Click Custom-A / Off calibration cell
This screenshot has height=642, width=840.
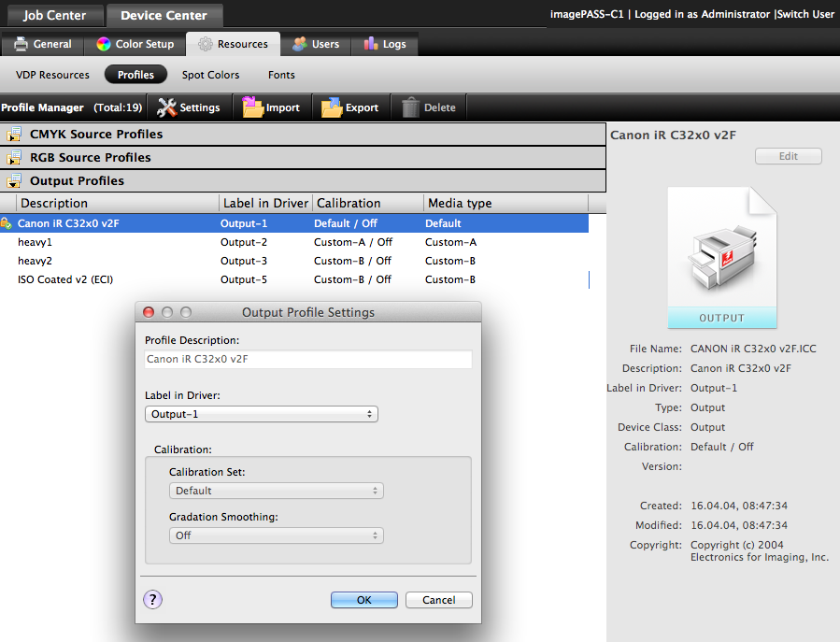353,242
